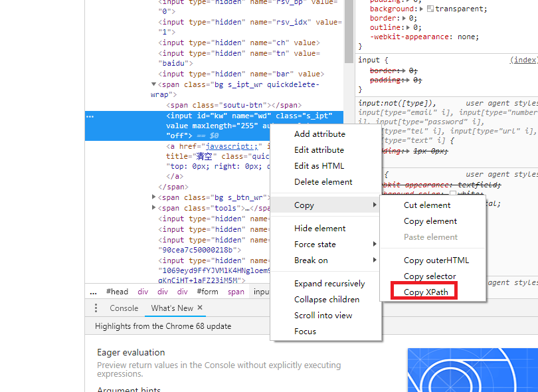
Task: Open Force state submenu
Action: (x=326, y=245)
